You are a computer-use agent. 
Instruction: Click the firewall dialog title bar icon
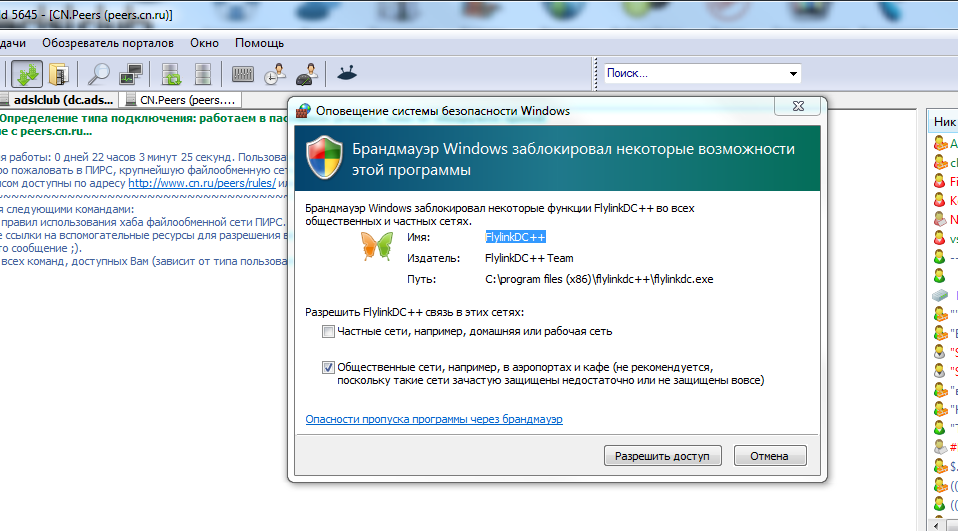303,111
